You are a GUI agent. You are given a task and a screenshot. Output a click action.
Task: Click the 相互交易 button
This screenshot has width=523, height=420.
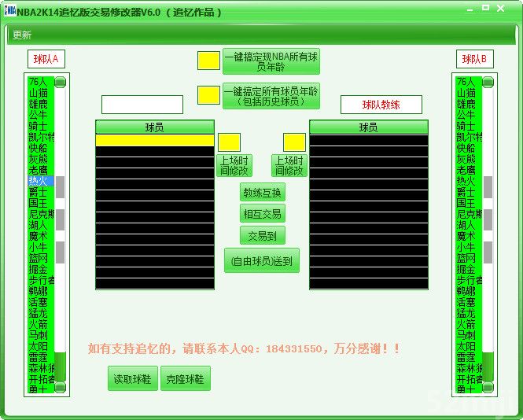point(263,214)
